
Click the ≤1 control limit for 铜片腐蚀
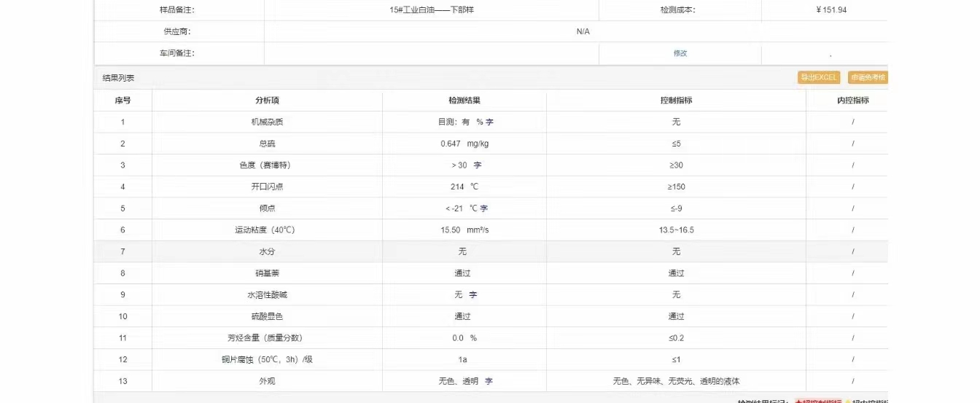click(x=676, y=359)
